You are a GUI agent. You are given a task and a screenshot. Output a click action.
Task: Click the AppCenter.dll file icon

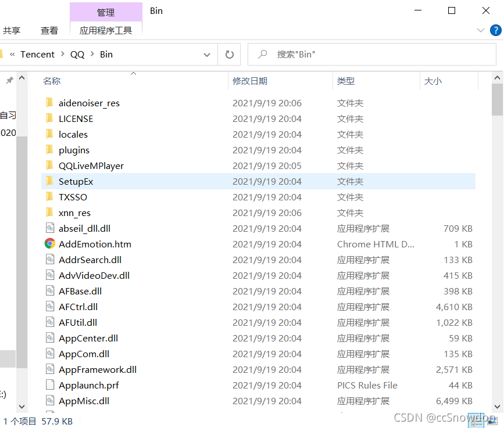(50, 338)
